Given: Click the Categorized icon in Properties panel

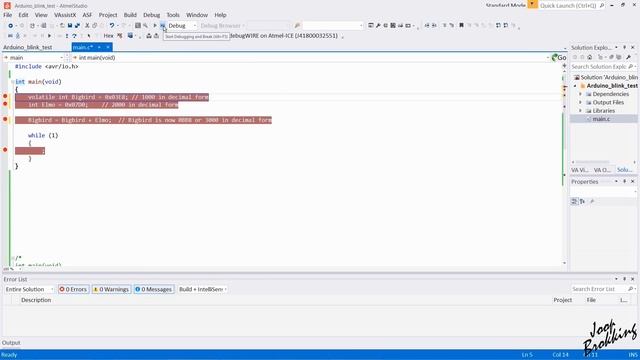Looking at the screenshot, I should click(x=574, y=201).
